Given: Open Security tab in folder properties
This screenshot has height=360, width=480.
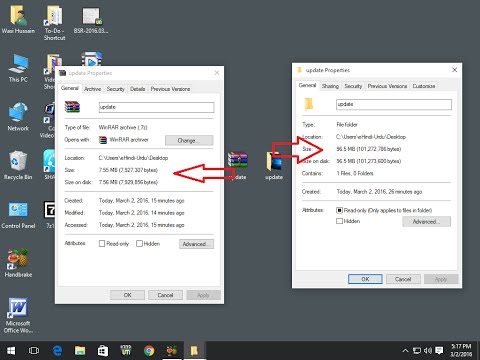Looking at the screenshot, I should click(353, 86).
